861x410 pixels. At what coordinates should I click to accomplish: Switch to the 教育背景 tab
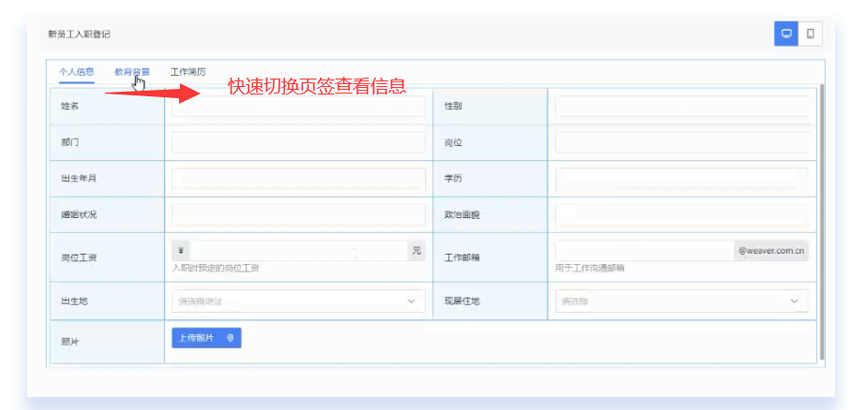click(132, 72)
